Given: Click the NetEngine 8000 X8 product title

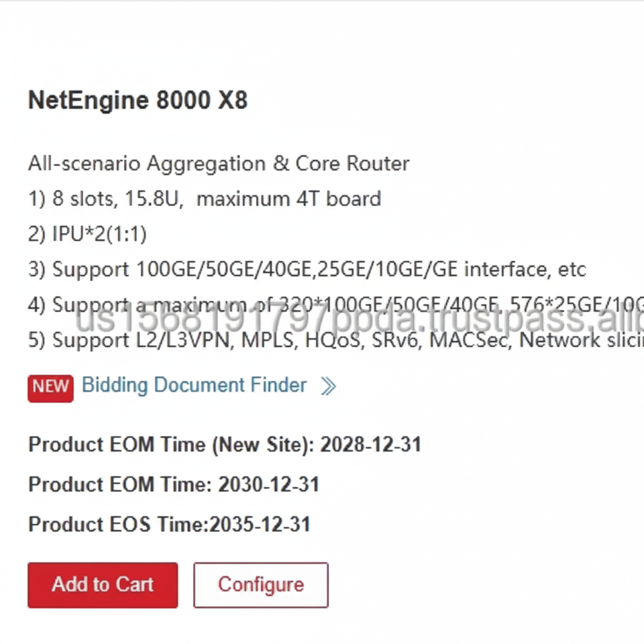Looking at the screenshot, I should point(138,101).
